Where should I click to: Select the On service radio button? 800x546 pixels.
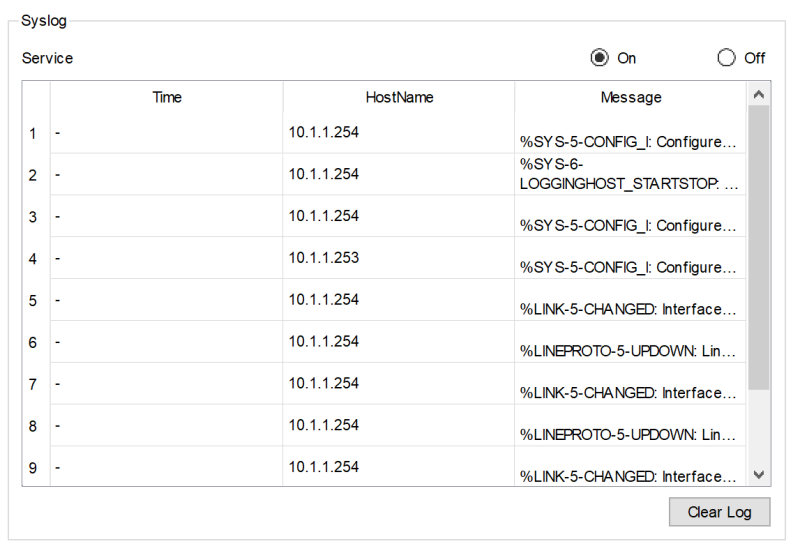point(600,58)
